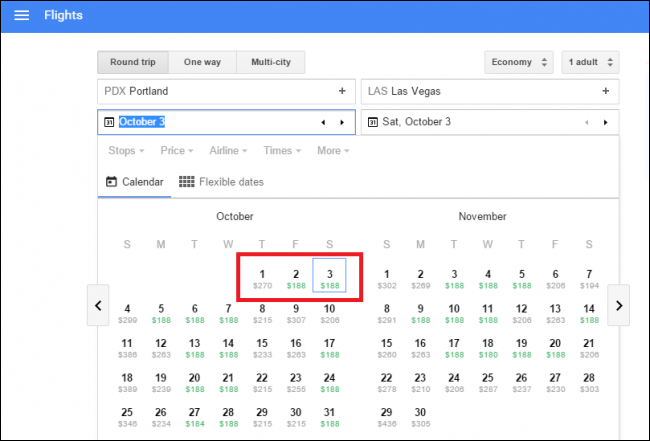The image size is (650, 441).
Task: Select November 15 priced $260
Action: 386,348
